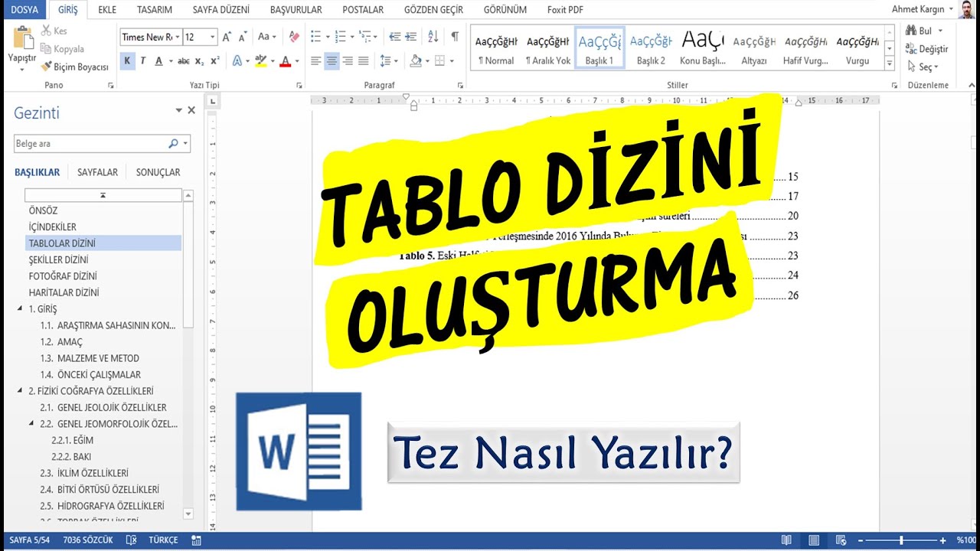Switch to the TASARIM ribbon tab
The height and width of the screenshot is (551, 980).
click(x=155, y=10)
